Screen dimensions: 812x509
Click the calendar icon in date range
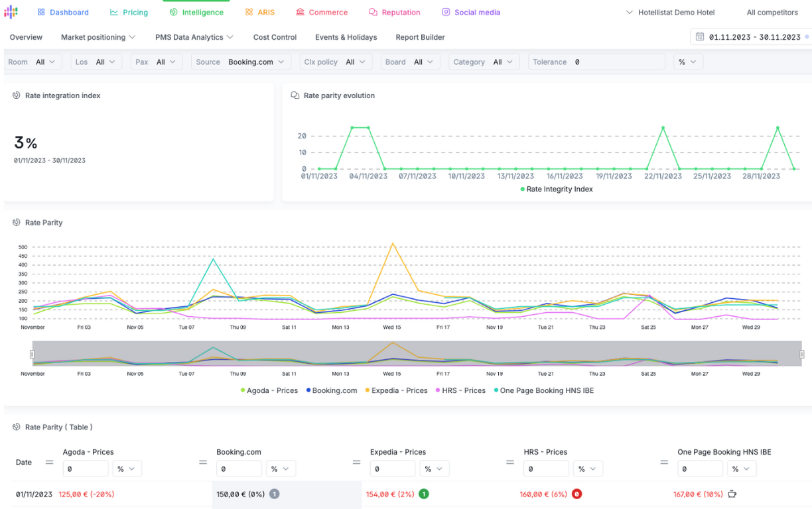click(700, 37)
